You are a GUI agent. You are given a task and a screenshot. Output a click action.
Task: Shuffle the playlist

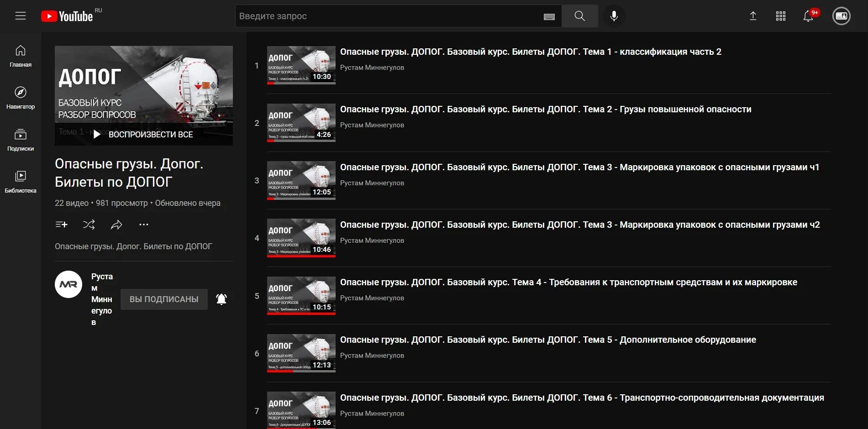click(89, 225)
